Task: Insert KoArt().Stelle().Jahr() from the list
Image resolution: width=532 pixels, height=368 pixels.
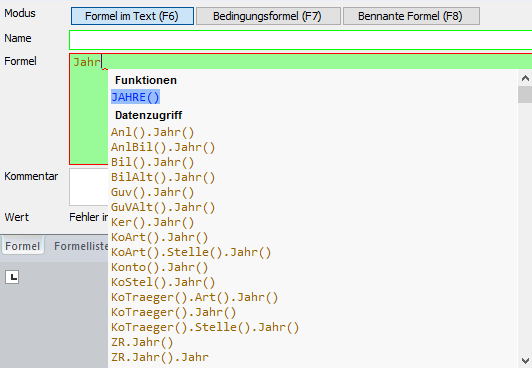Action: coord(191,252)
